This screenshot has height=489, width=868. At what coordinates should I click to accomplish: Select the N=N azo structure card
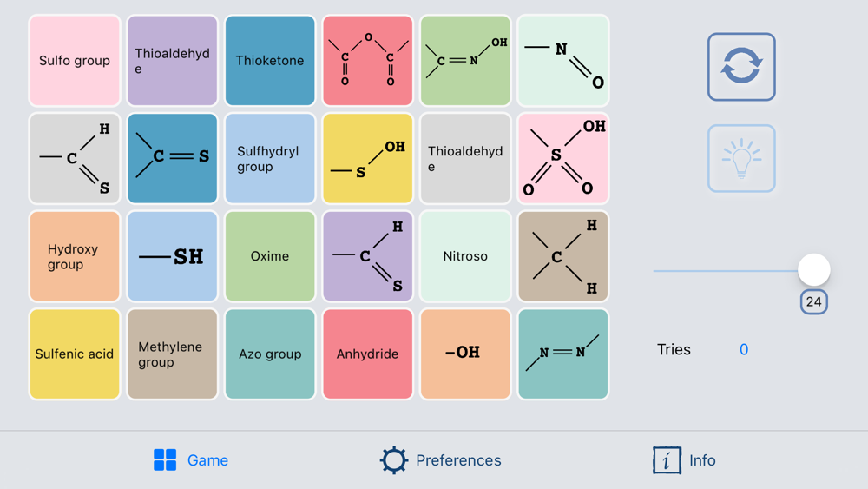click(x=563, y=354)
